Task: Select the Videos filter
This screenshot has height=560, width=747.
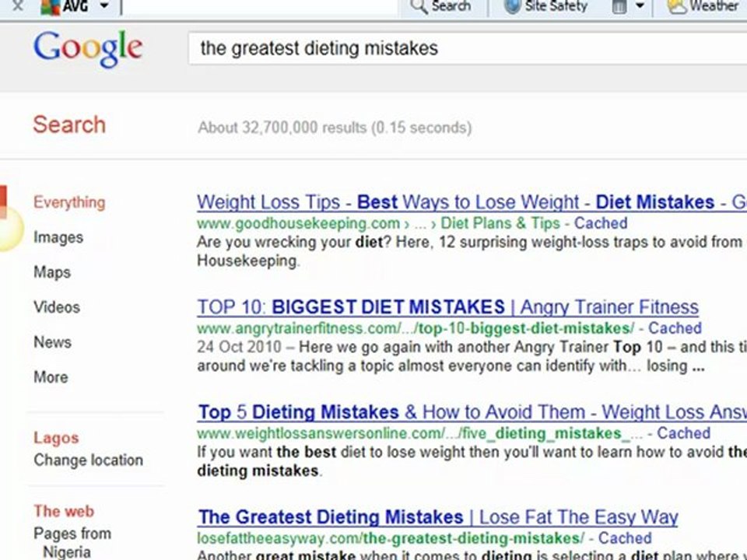Action: (57, 307)
